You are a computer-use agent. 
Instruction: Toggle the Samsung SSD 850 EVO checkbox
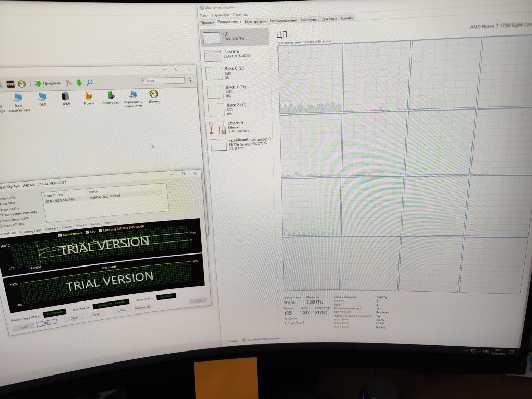tap(101, 231)
